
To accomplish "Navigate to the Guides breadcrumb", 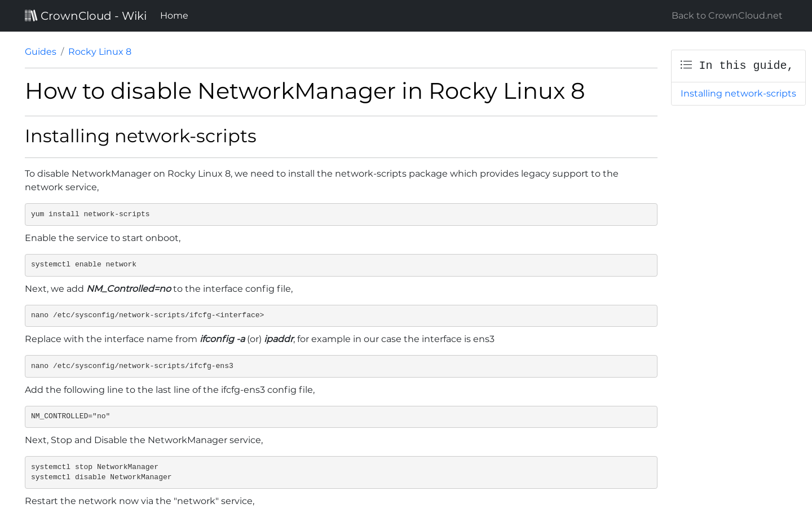I will pos(41,52).
